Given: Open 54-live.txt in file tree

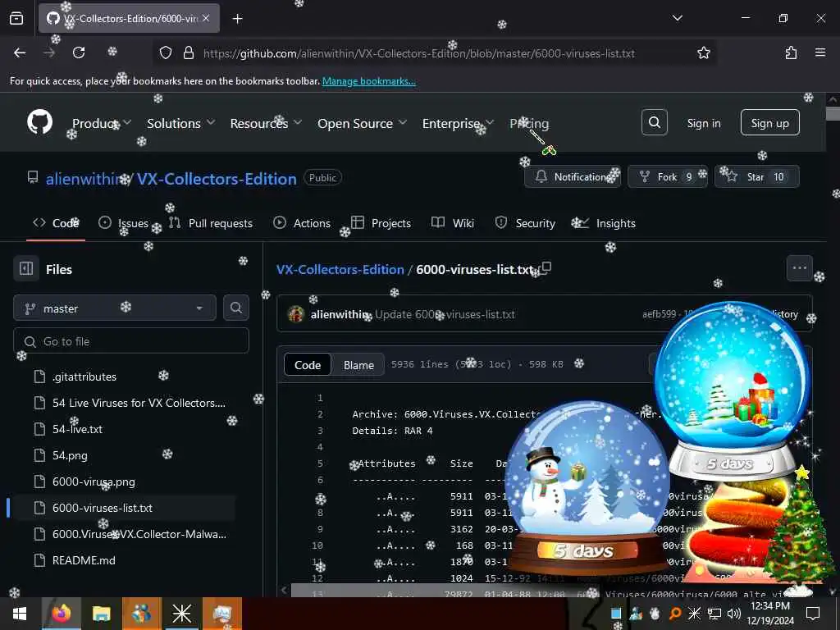Looking at the screenshot, I should 77,429.
